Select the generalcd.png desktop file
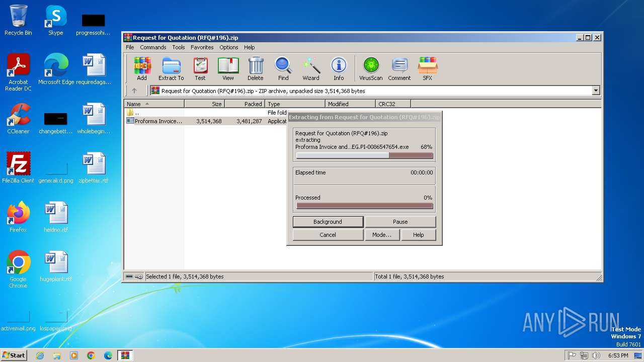This screenshot has width=644, height=362. pyautogui.click(x=56, y=171)
